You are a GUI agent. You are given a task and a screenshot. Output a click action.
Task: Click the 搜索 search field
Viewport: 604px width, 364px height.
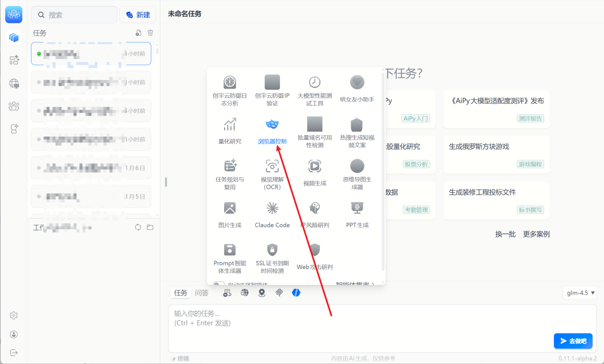[x=74, y=15]
